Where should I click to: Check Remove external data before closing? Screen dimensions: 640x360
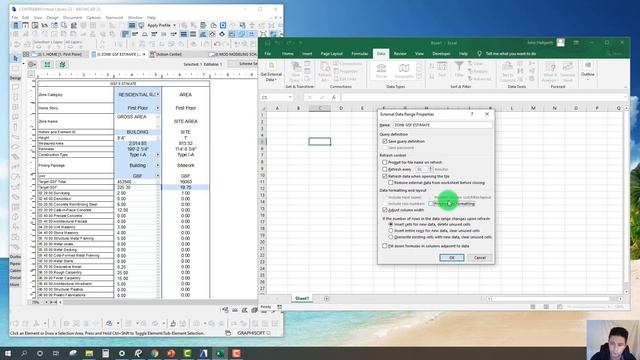pyautogui.click(x=391, y=183)
